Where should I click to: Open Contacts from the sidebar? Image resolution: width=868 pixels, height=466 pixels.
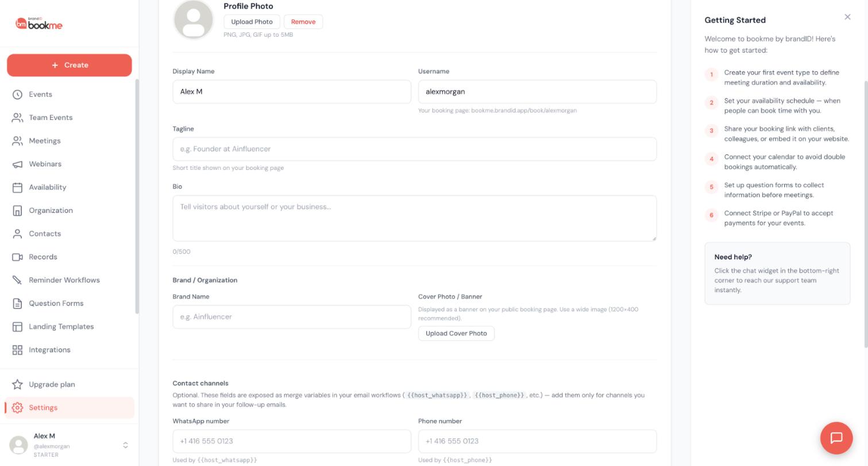[69, 234]
